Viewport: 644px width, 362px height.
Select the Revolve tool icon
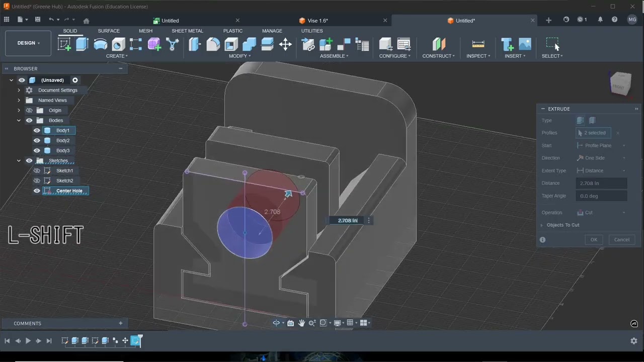[x=100, y=44]
